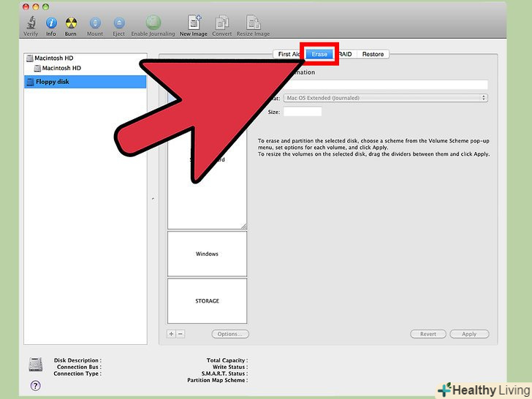The image size is (532, 399).
Task: Click the Size input field
Action: click(x=303, y=112)
